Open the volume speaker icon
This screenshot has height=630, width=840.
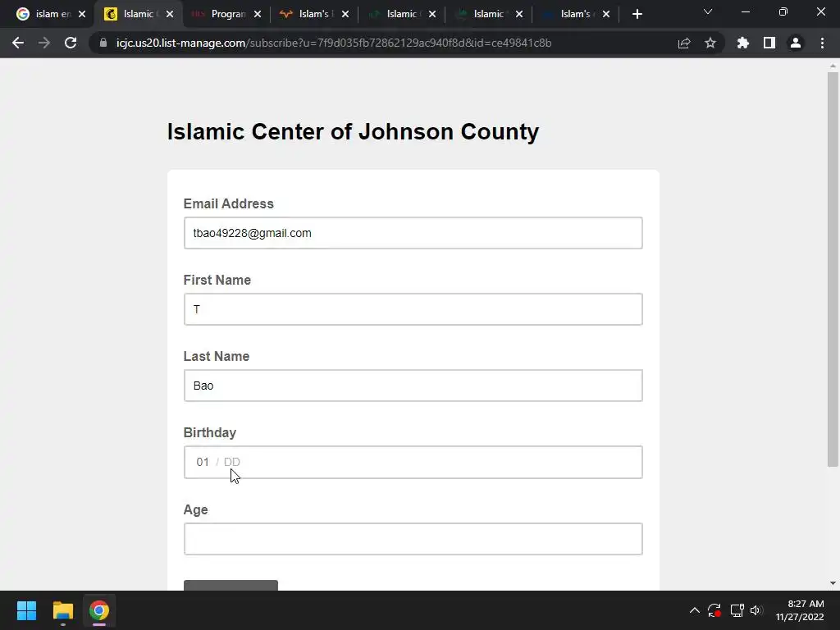[756, 610]
